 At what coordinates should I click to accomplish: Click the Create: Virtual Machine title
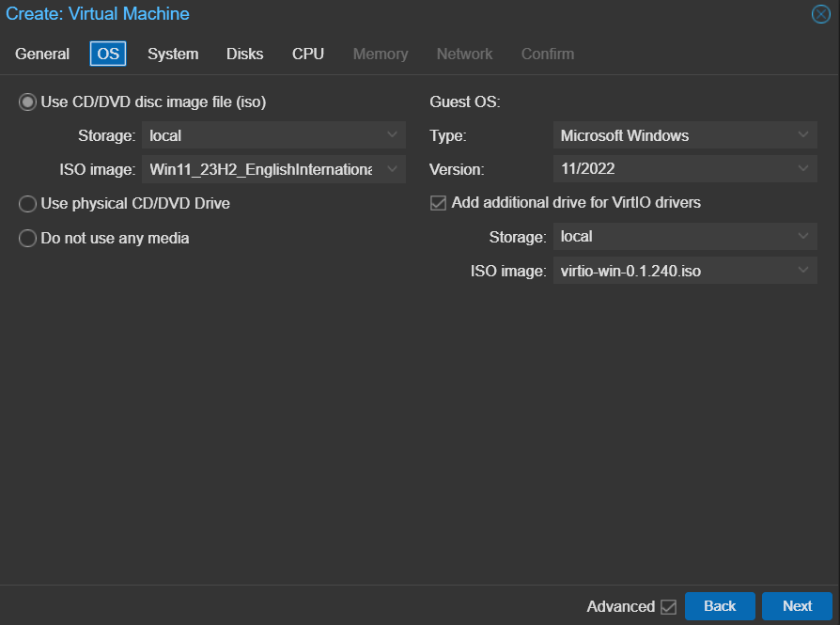tap(98, 14)
